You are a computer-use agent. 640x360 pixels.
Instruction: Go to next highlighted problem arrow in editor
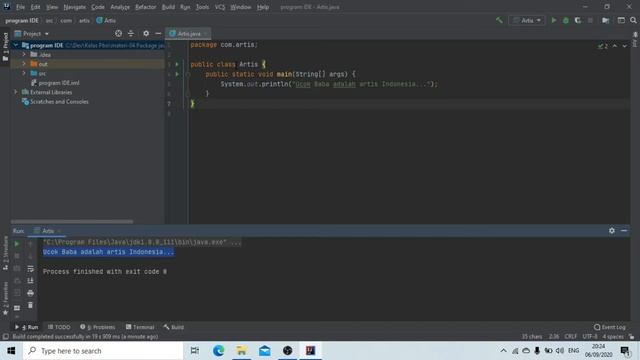(624, 46)
